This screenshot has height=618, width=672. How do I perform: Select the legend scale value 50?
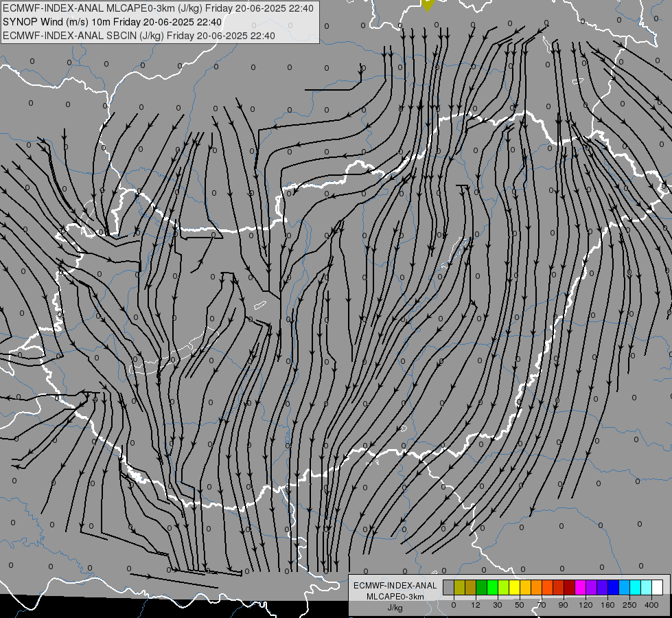(520, 605)
